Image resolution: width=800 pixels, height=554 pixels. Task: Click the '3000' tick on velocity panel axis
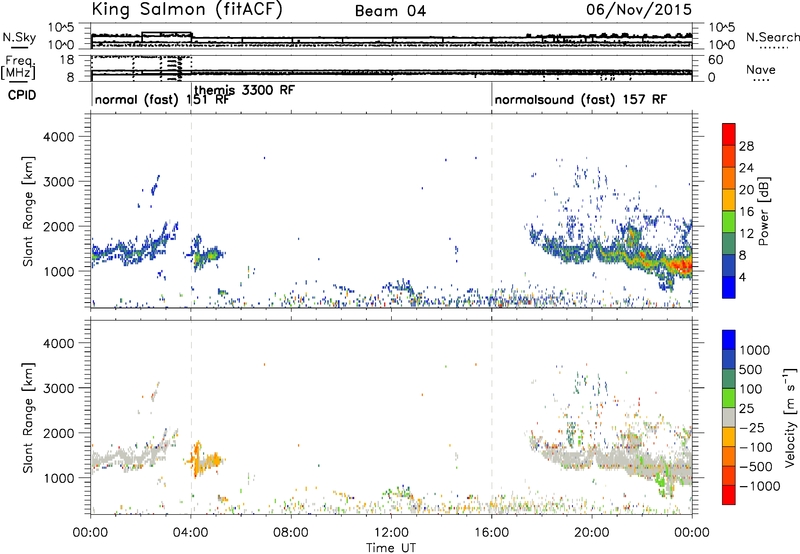tap(59, 388)
